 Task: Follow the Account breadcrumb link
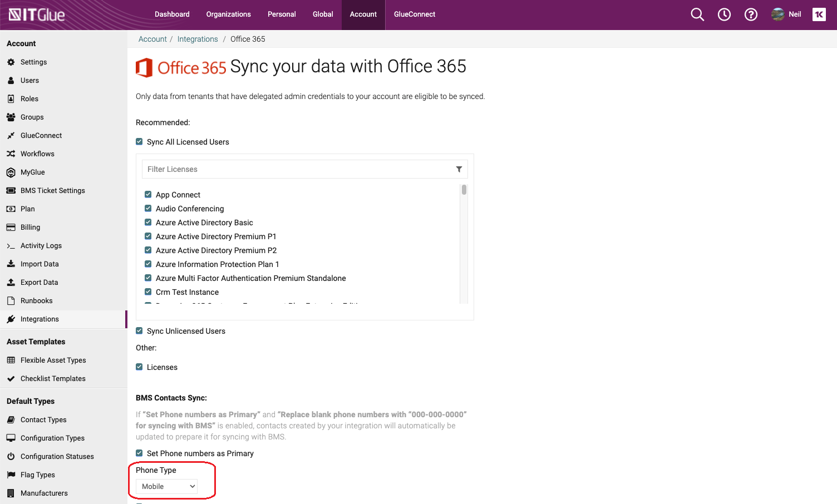(152, 39)
